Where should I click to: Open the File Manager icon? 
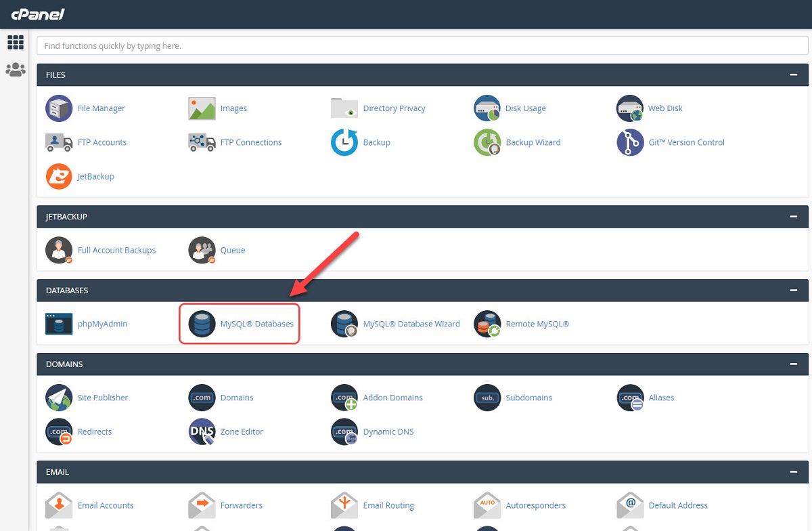pos(59,108)
